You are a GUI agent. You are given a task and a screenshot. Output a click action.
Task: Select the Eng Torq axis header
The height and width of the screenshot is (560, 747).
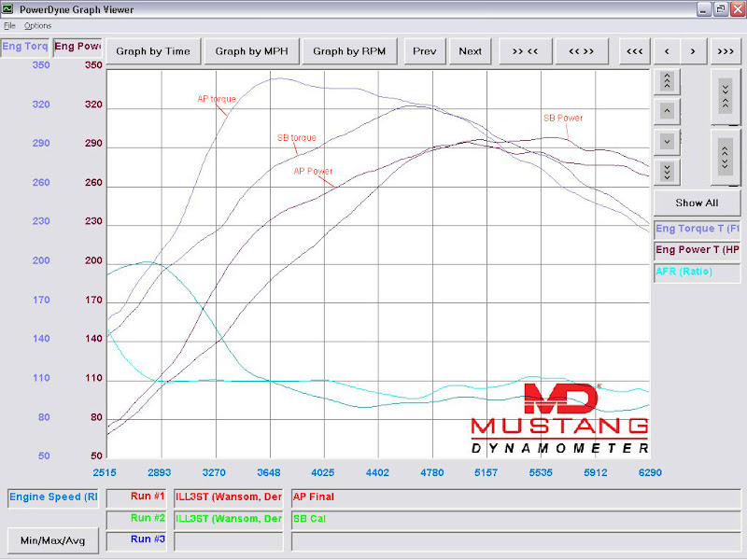coord(25,47)
